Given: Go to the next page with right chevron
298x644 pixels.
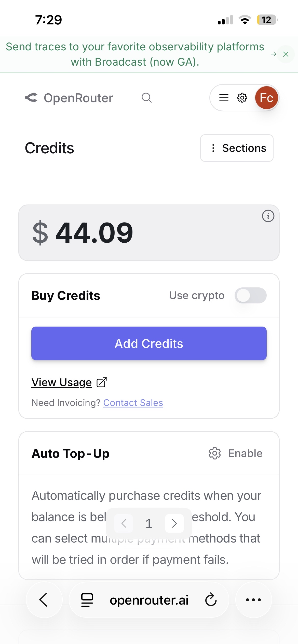Looking at the screenshot, I should pyautogui.click(x=174, y=523).
